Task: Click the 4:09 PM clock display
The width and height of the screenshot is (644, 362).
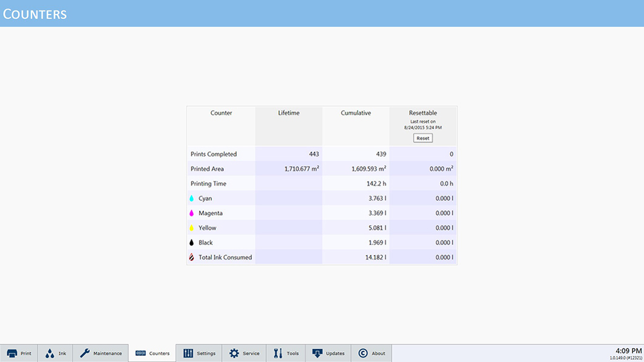Action: 628,351
